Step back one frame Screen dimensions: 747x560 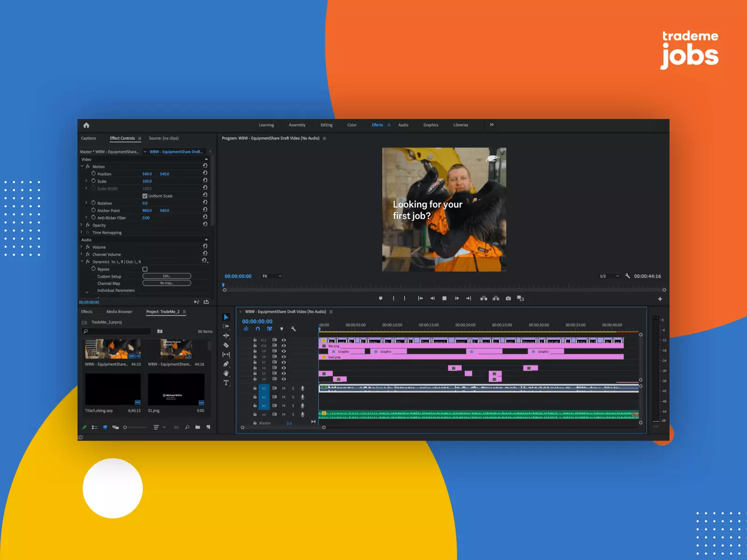click(432, 298)
